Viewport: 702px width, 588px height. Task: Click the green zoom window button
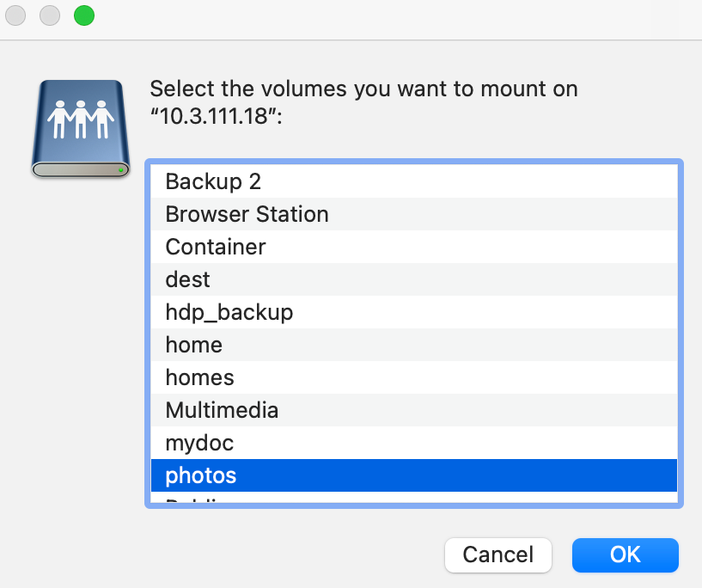[x=83, y=15]
